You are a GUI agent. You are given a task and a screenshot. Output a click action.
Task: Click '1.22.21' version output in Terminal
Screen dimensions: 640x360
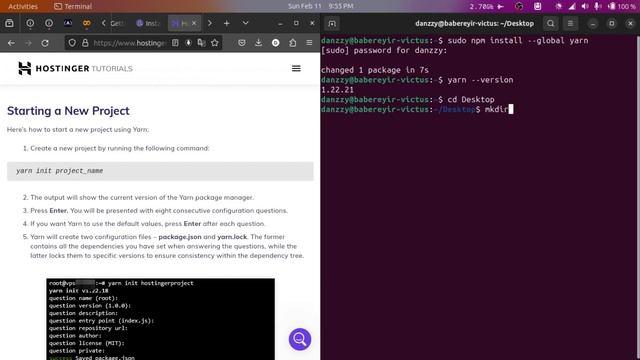(337, 90)
